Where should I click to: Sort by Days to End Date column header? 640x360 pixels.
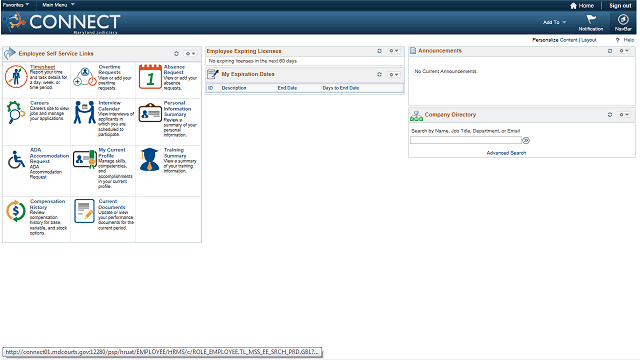click(x=341, y=88)
